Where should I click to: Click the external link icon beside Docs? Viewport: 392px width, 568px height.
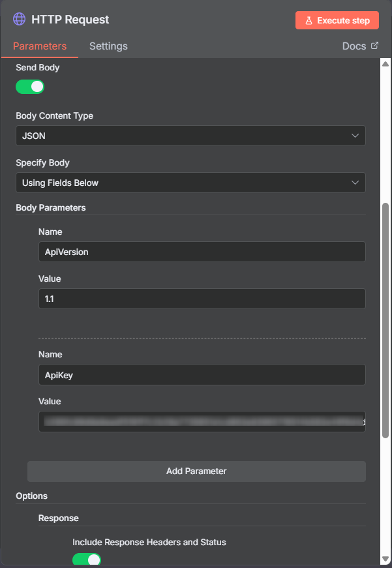tap(374, 46)
